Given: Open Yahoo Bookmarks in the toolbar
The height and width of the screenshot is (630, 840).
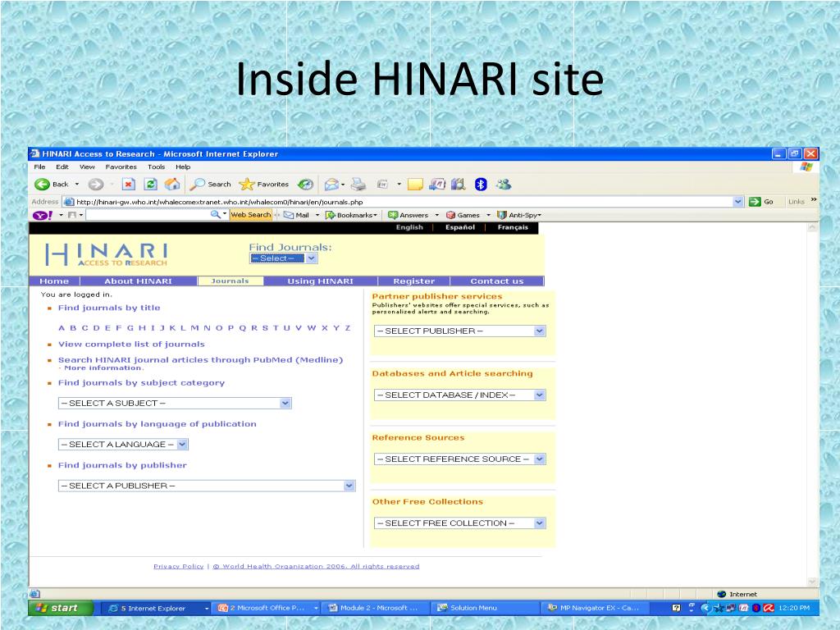Looking at the screenshot, I should (x=351, y=216).
